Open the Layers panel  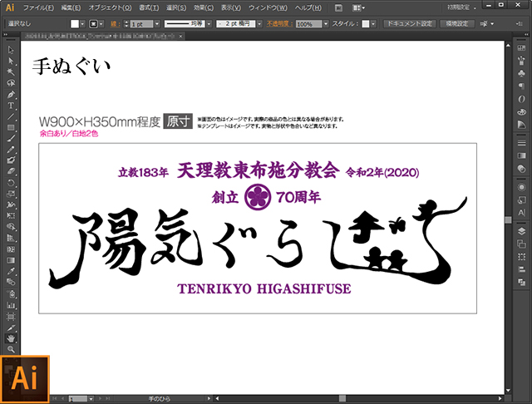pyautogui.click(x=521, y=231)
